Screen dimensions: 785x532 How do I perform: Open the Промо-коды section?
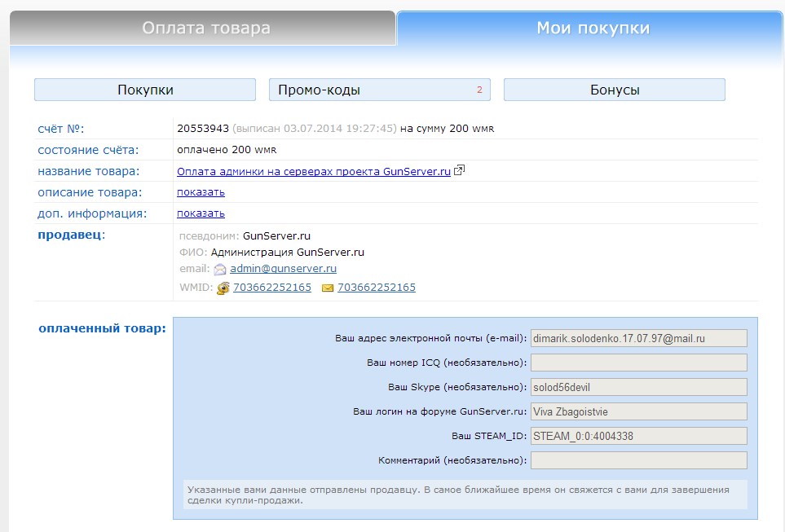pos(380,90)
